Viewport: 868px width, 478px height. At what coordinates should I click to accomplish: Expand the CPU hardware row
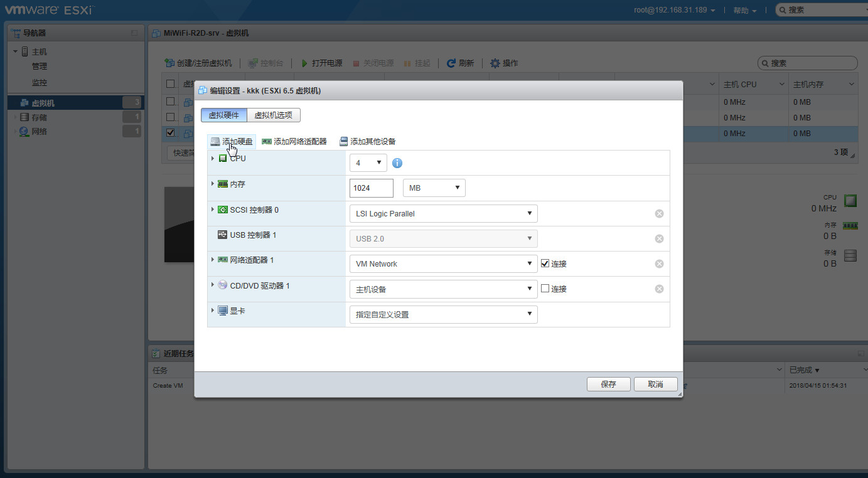213,159
